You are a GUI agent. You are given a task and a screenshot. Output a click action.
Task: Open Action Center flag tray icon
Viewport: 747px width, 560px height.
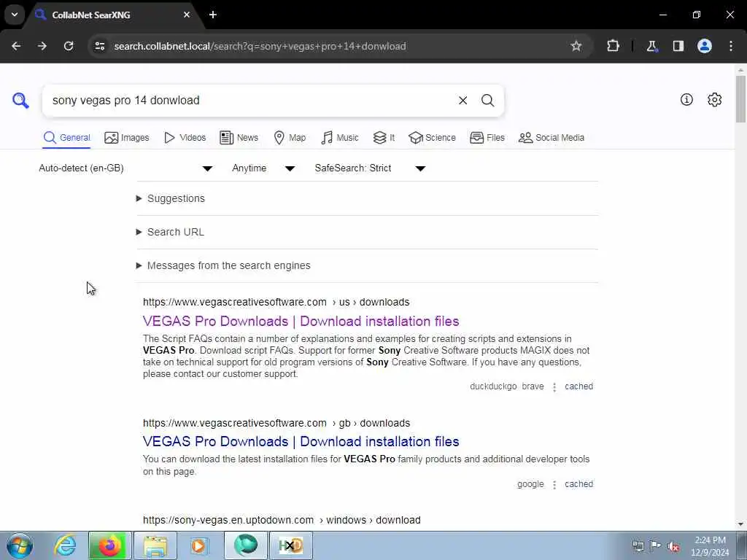pyautogui.click(x=656, y=546)
